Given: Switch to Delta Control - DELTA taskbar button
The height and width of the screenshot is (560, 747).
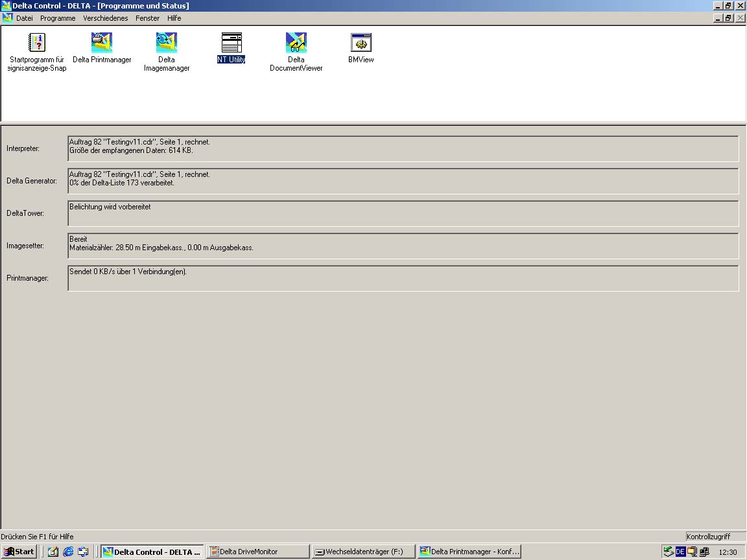Looking at the screenshot, I should point(152,552).
